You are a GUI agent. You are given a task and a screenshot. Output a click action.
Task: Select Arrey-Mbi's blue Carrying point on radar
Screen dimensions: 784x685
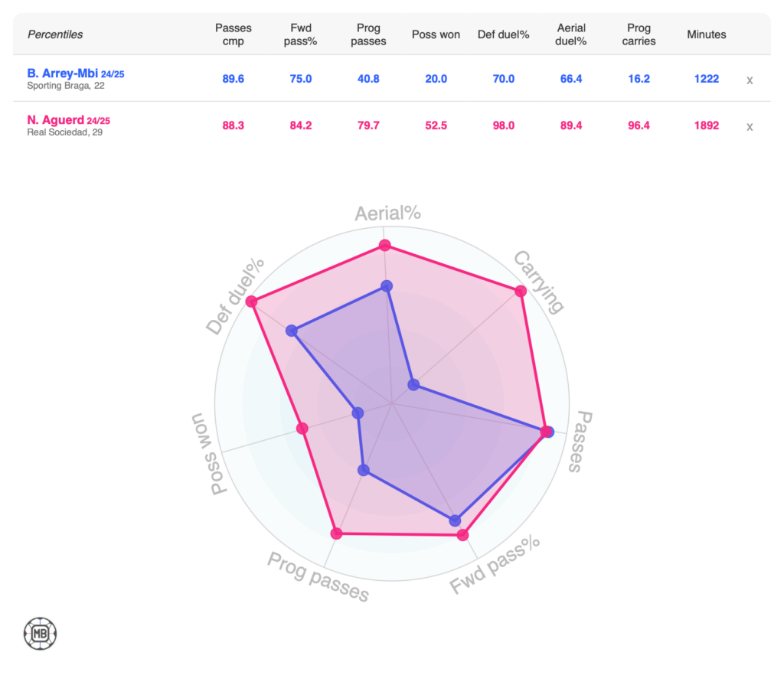click(x=414, y=384)
